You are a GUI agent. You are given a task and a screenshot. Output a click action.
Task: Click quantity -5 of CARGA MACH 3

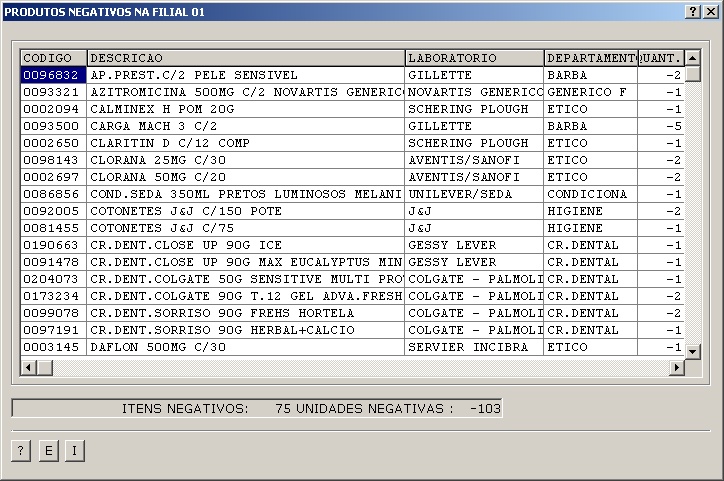661,126
